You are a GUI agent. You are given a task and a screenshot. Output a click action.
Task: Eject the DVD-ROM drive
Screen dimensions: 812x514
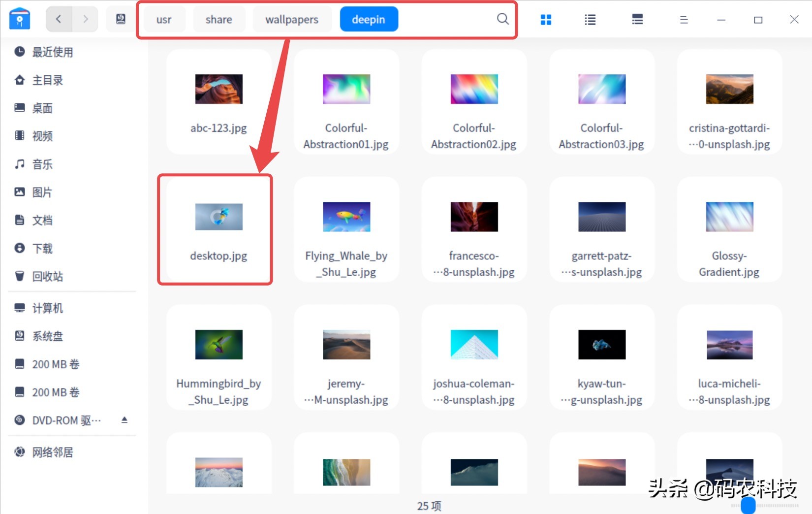(125, 419)
